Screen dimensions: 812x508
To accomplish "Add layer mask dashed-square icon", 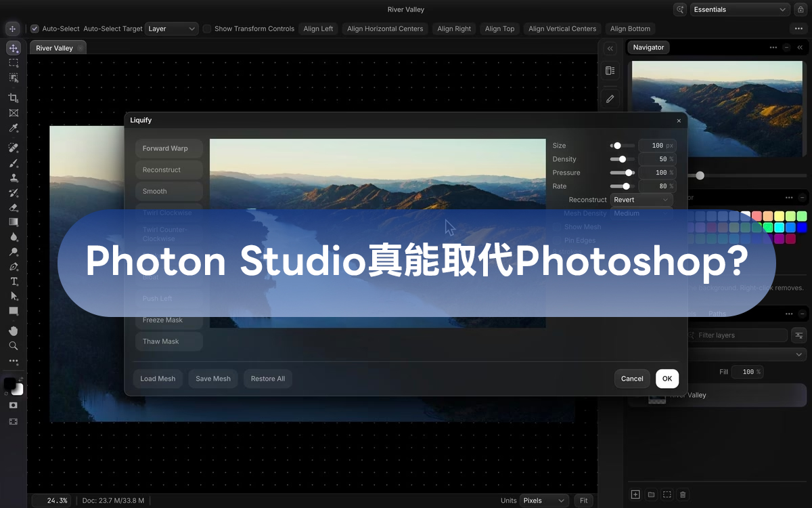I will click(667, 494).
